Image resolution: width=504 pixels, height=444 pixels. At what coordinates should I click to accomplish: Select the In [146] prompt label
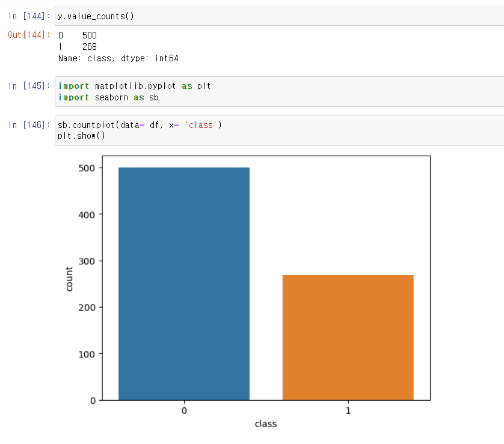(29, 124)
